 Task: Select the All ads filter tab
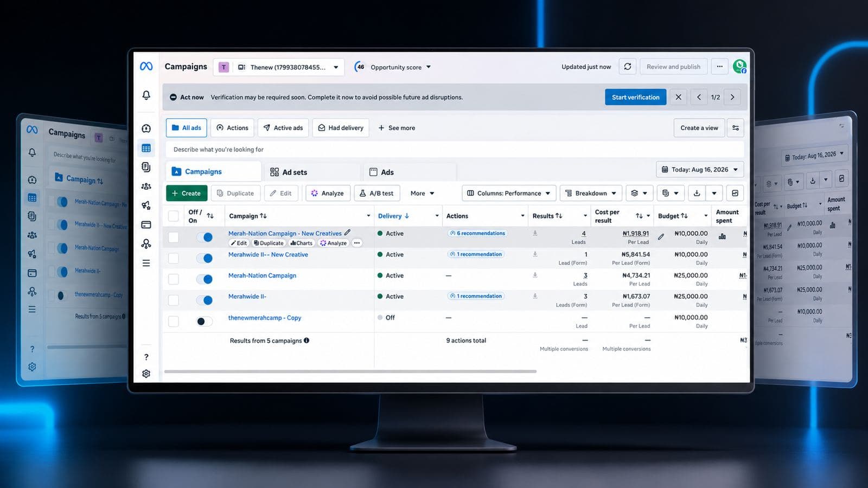187,128
